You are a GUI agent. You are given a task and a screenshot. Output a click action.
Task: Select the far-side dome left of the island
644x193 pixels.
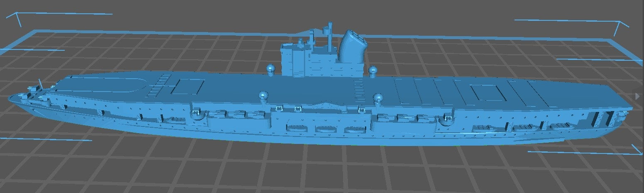271,69
